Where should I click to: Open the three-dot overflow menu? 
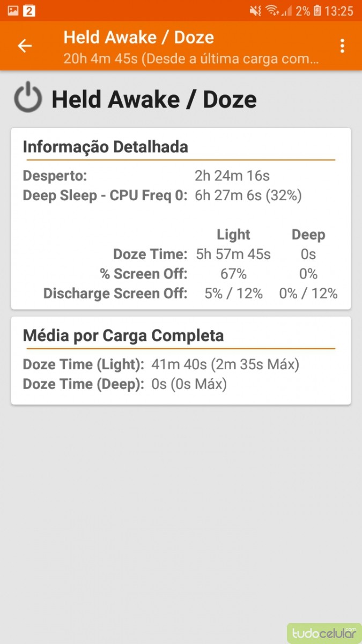coord(342,46)
